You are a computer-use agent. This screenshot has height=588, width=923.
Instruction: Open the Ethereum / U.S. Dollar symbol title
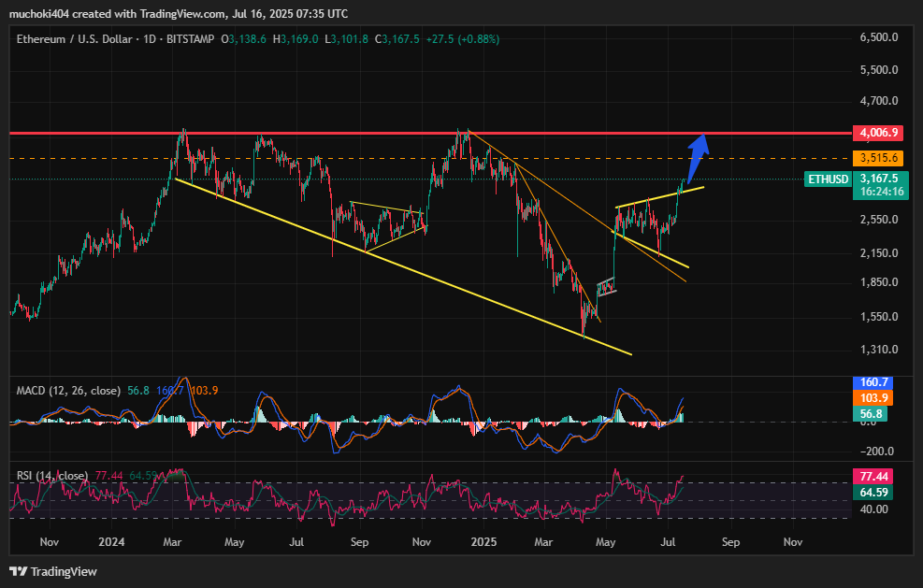tap(71, 39)
